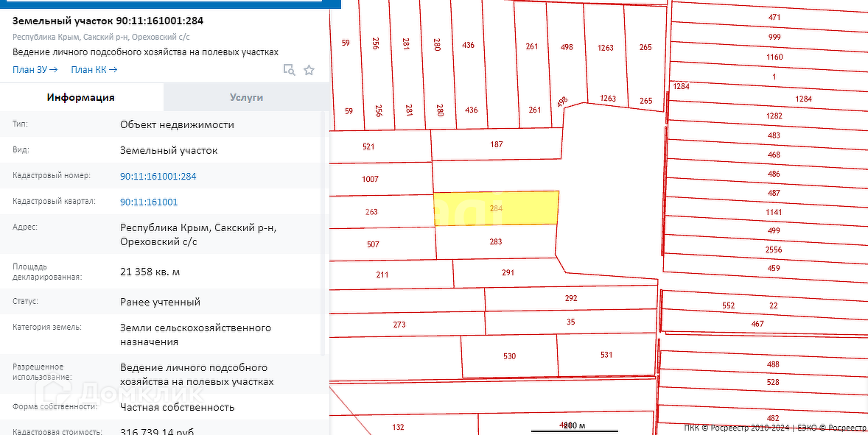Viewport: 868px width, 435px height.
Task: Select parcel 483 on the map
Action: click(x=774, y=135)
